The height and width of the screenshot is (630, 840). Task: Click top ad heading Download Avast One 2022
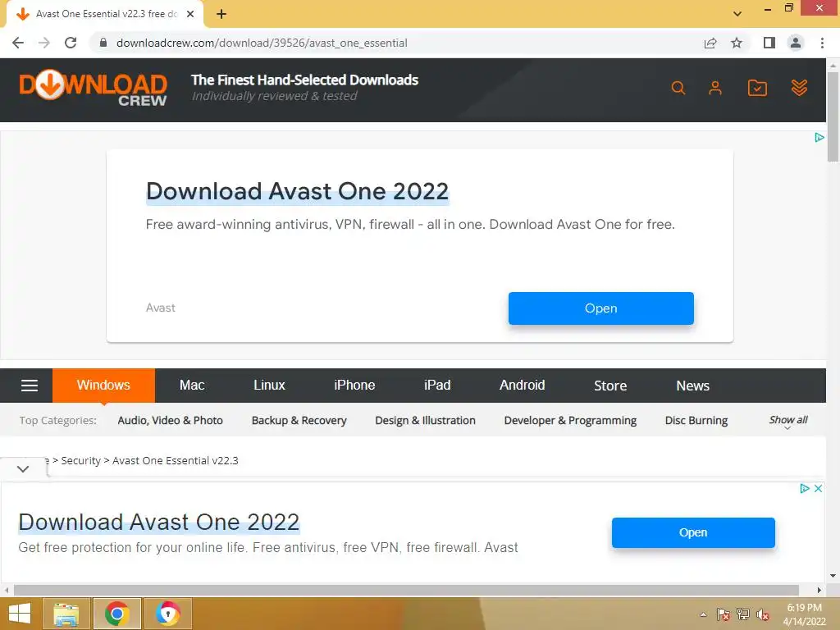click(x=297, y=191)
